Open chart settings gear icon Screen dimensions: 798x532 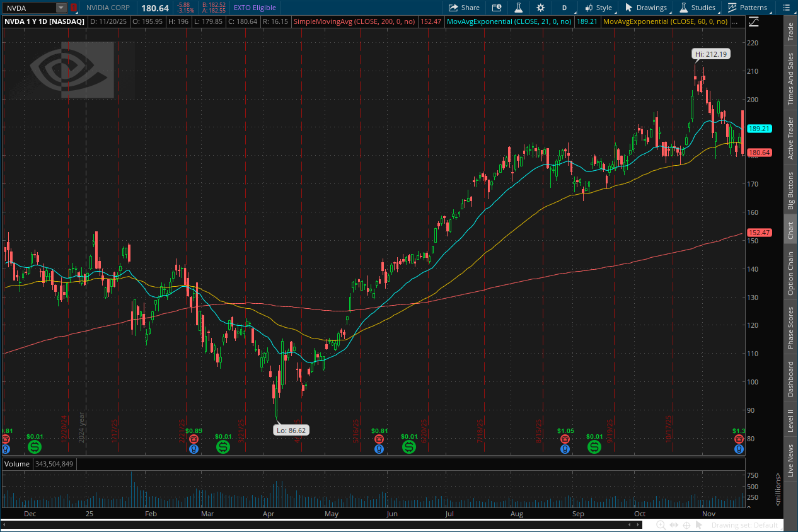[540, 8]
